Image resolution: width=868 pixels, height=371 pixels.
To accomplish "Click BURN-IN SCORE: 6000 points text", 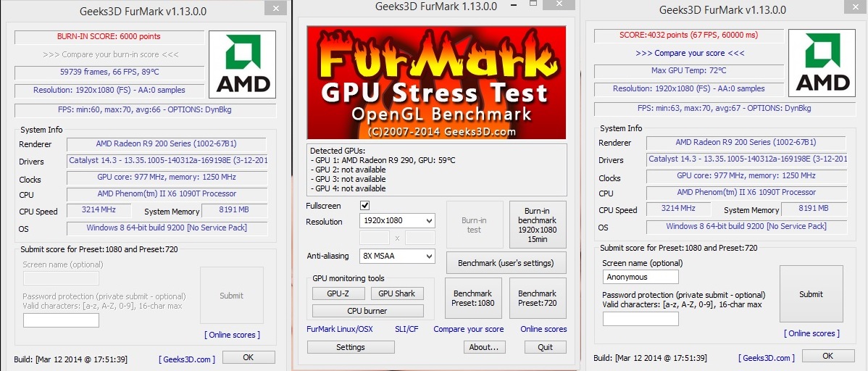I will [109, 36].
